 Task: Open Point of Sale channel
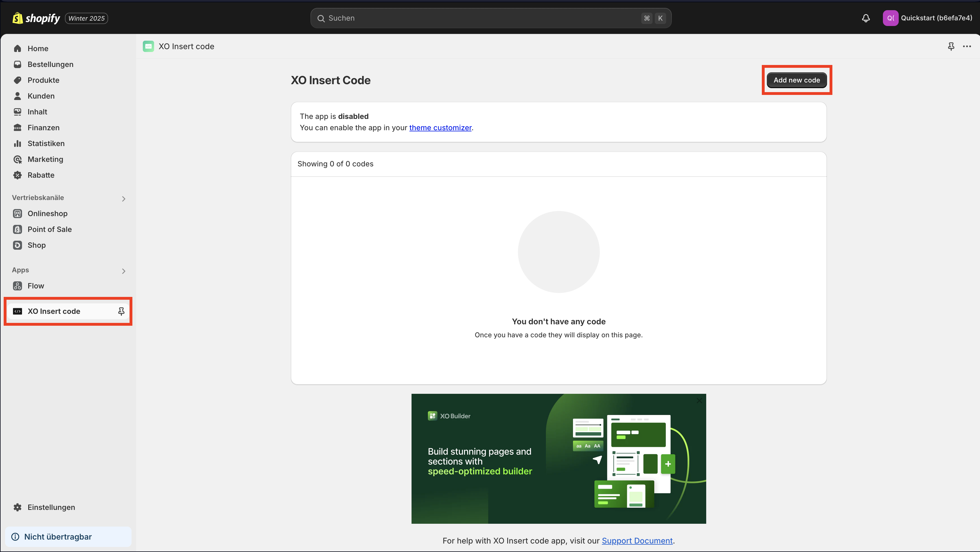click(68, 229)
